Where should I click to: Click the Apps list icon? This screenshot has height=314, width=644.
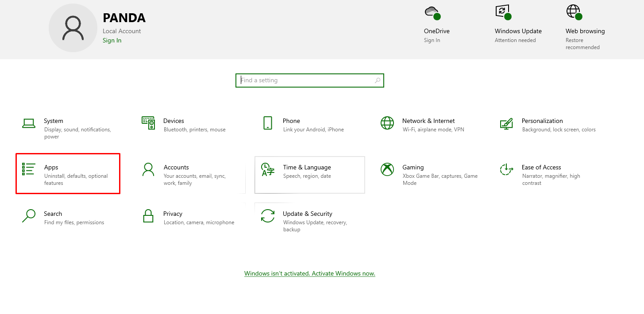pyautogui.click(x=29, y=169)
